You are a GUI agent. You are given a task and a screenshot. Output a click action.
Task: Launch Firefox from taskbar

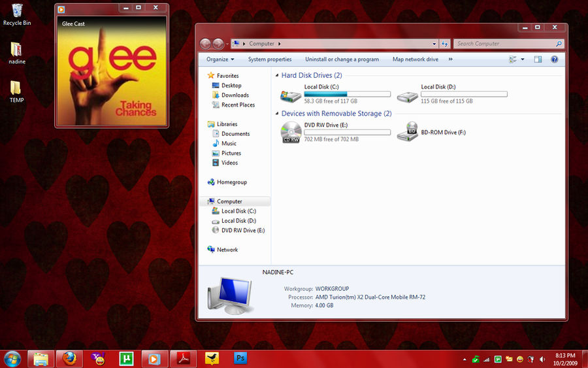point(69,359)
